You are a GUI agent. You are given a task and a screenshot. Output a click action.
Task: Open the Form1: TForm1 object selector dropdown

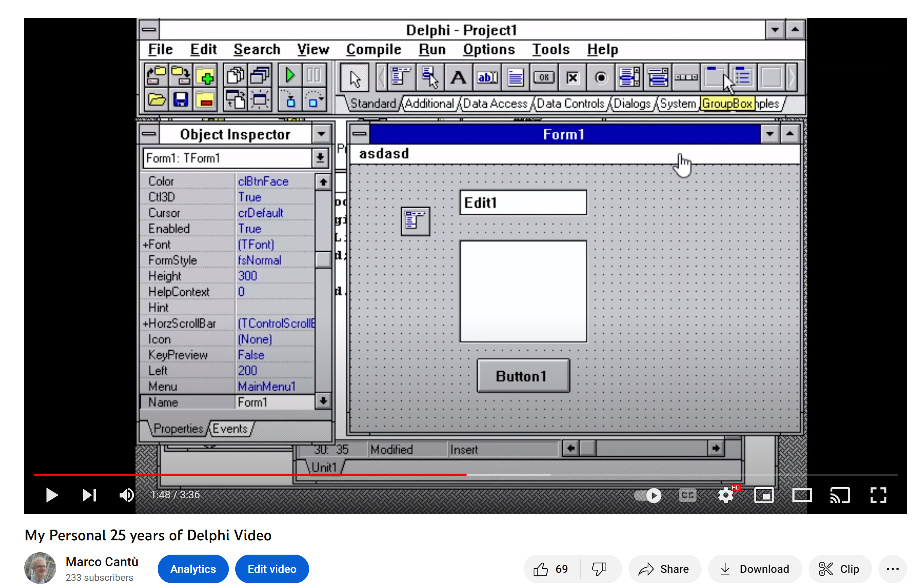click(320, 158)
